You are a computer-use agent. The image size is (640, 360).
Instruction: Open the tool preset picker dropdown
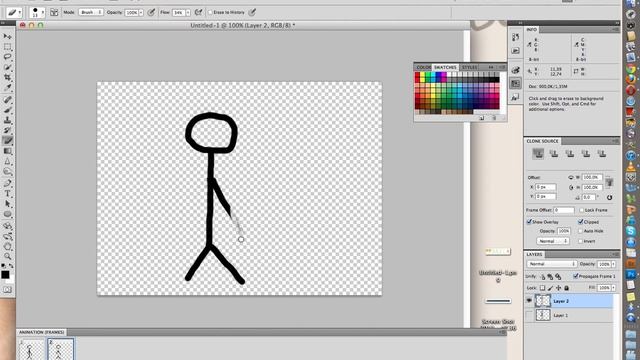[15, 13]
